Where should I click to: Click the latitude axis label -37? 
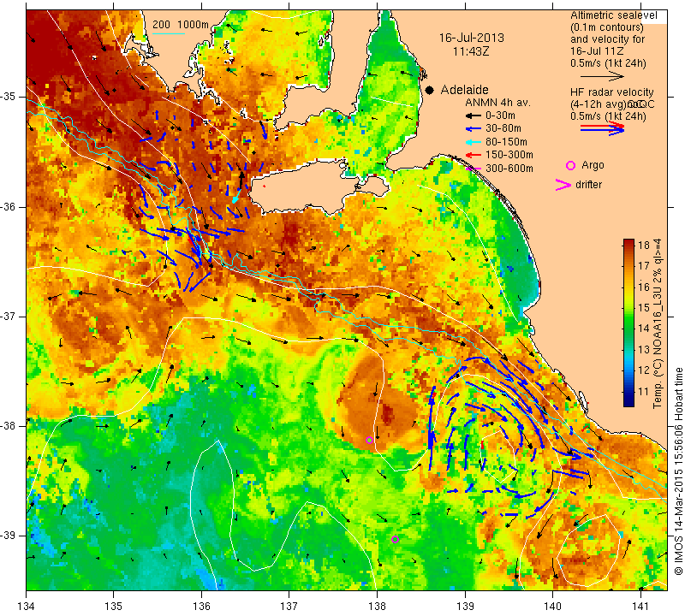pos(9,316)
